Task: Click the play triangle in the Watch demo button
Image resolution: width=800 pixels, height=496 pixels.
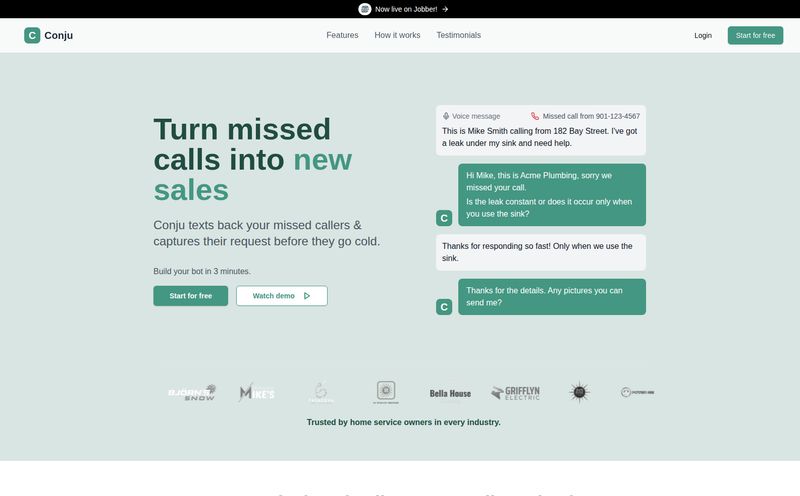Action: 307,296
